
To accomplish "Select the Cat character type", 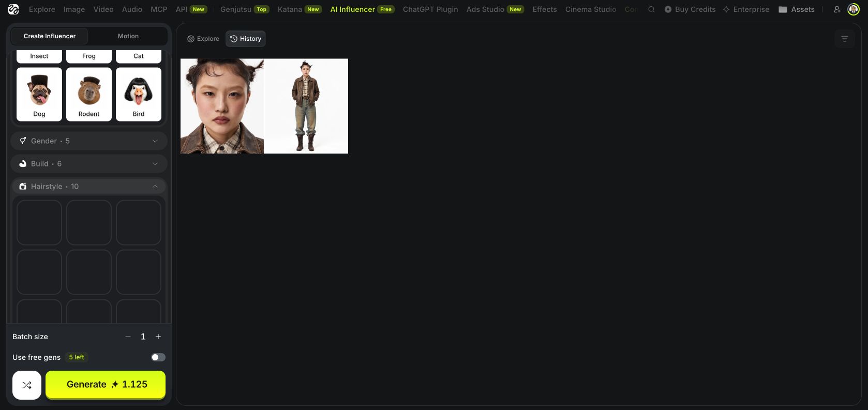I will 139,56.
